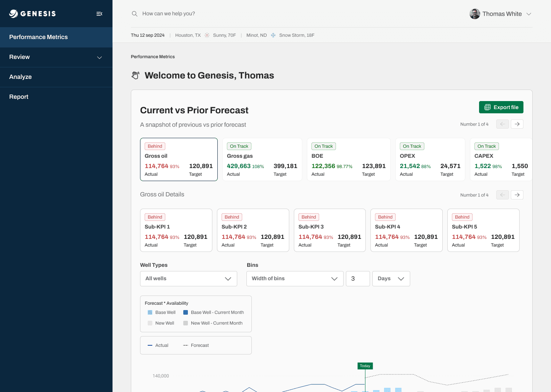Image resolution: width=551 pixels, height=392 pixels.
Task: Open the Width of bins dropdown
Action: point(295,279)
